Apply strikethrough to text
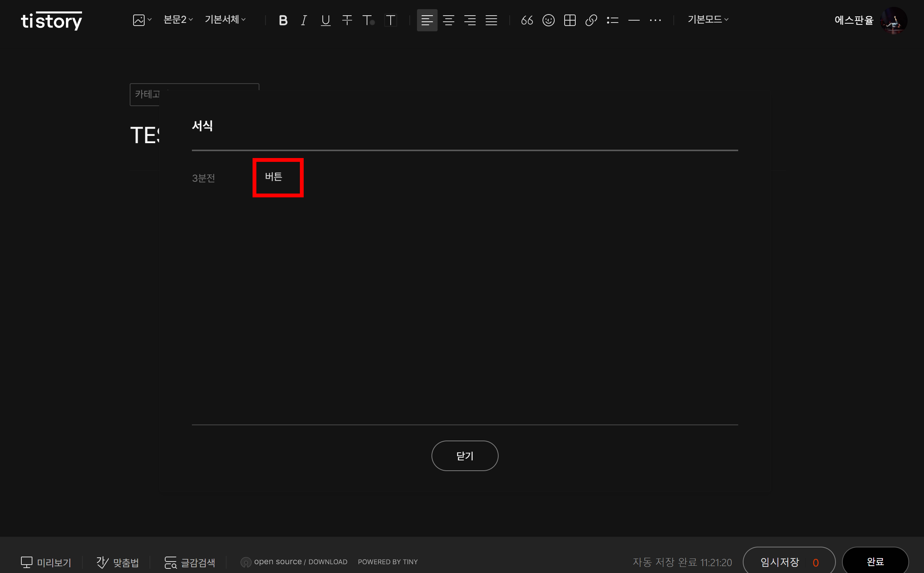The image size is (924, 573). click(347, 20)
